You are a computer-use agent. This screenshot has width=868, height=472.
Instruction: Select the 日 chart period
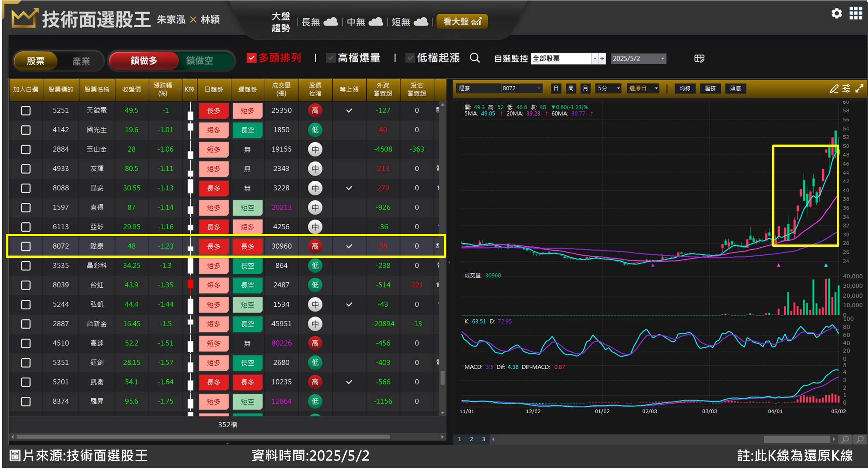click(x=556, y=88)
